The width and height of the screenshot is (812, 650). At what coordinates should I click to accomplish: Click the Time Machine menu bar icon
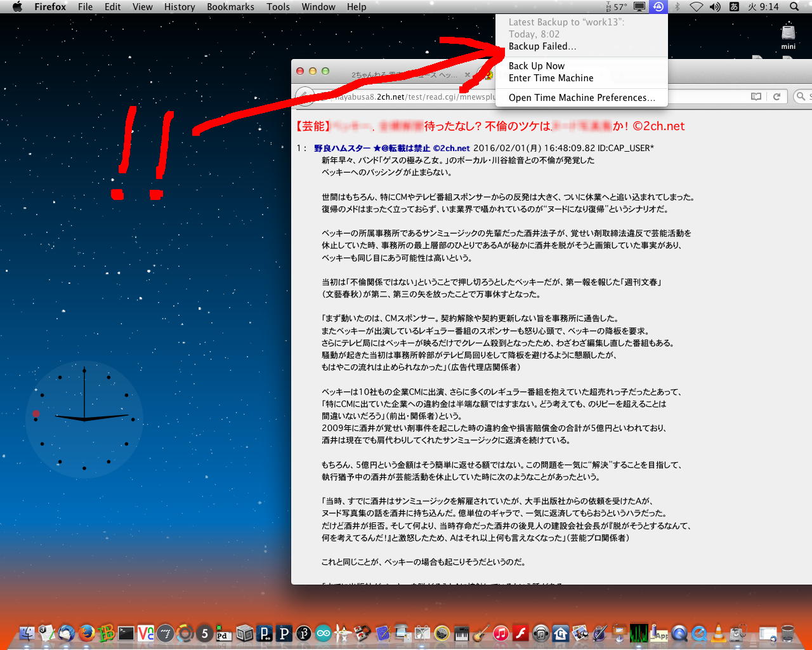click(x=658, y=6)
